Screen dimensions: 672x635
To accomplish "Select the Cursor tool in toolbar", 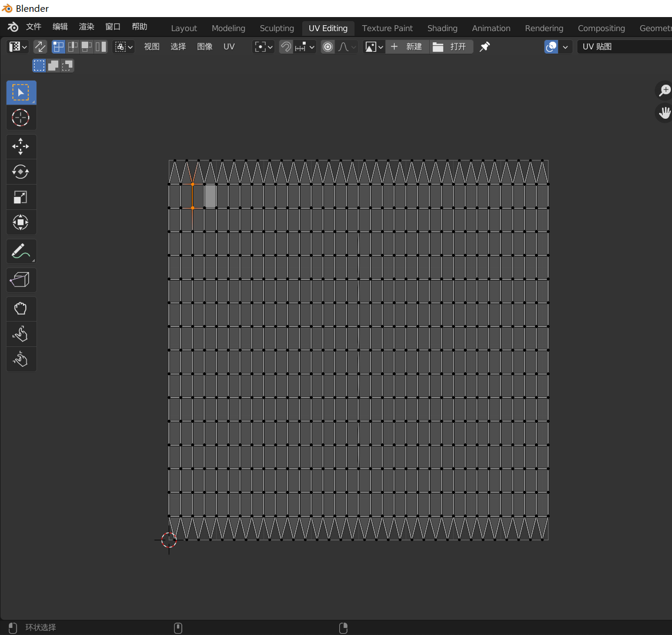I will pyautogui.click(x=21, y=118).
